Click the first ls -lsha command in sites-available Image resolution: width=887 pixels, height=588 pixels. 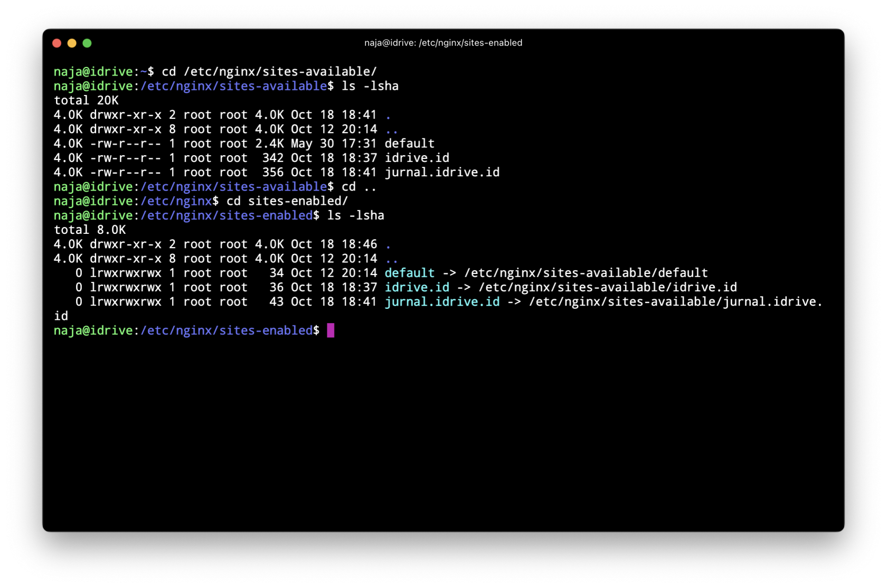370,86
